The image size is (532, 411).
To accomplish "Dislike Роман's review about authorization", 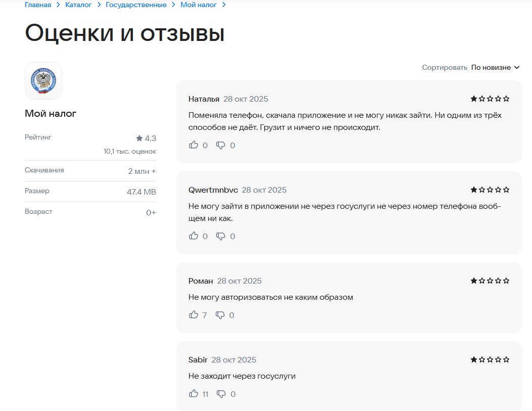I will [220, 315].
